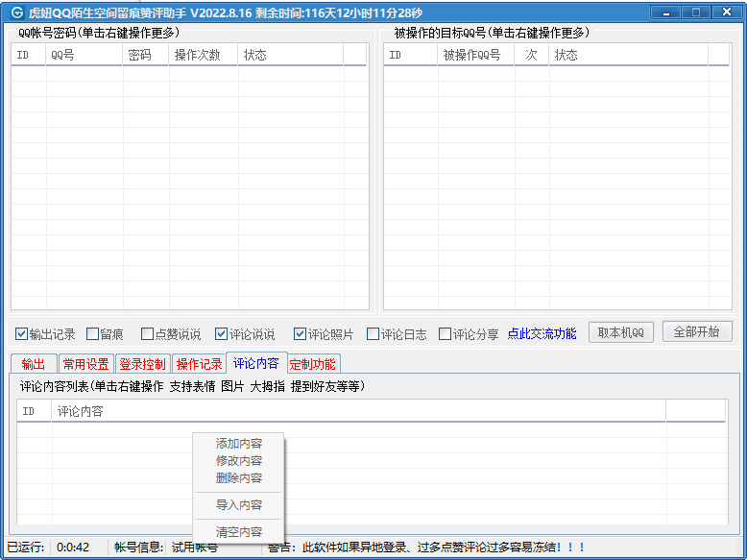Viewport: 747px width, 560px height.
Task: Open the 点此交流功能 link
Action: click(x=542, y=333)
